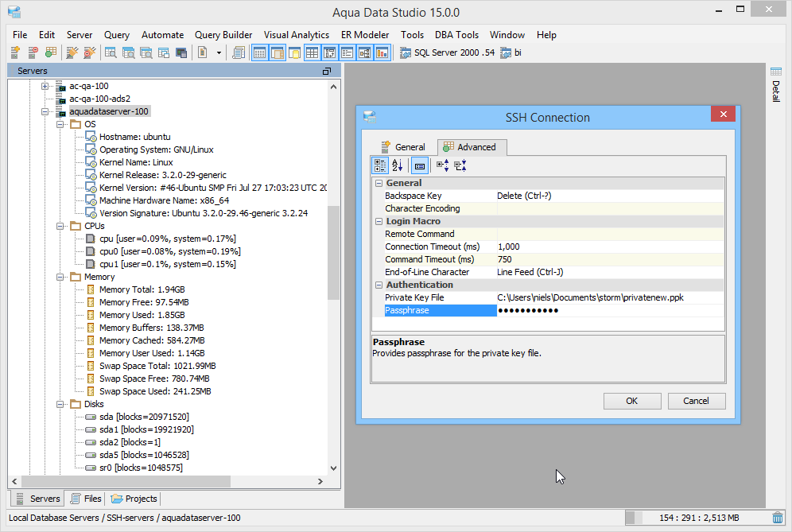Click the overlapping windows toolbar icon

164,52
